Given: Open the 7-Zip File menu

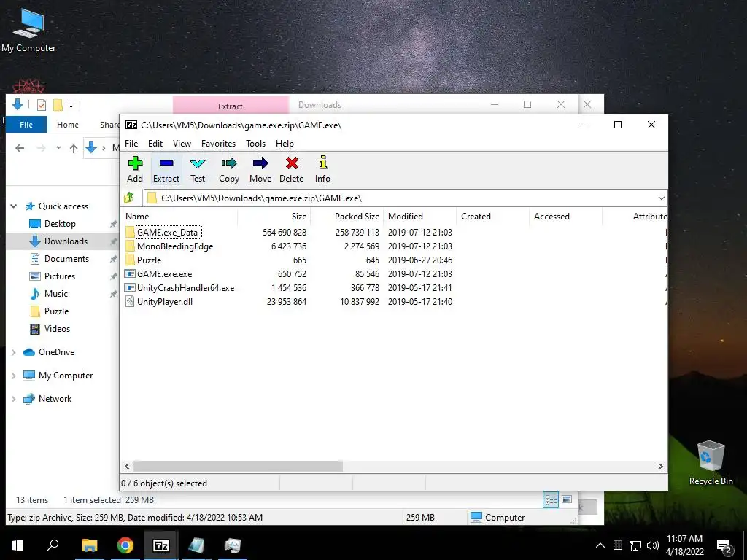Looking at the screenshot, I should pyautogui.click(x=131, y=144).
